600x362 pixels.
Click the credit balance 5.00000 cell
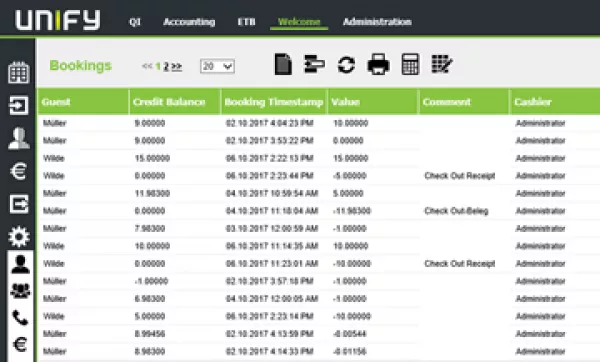(x=150, y=316)
